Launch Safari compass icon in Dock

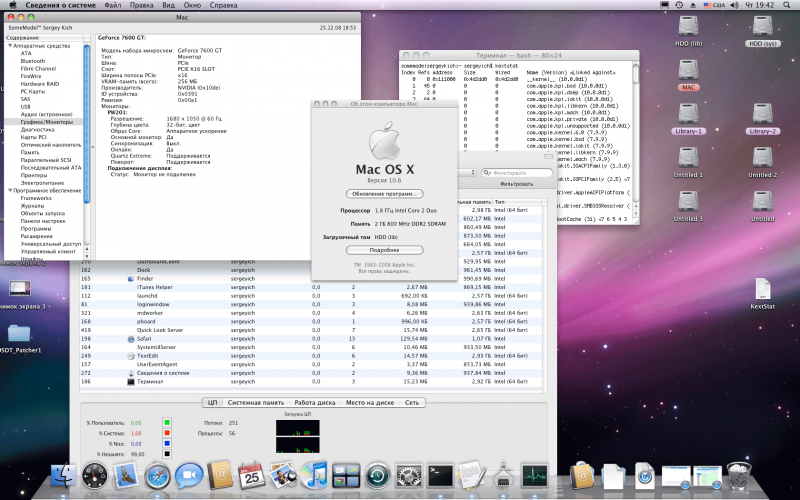coord(157,476)
